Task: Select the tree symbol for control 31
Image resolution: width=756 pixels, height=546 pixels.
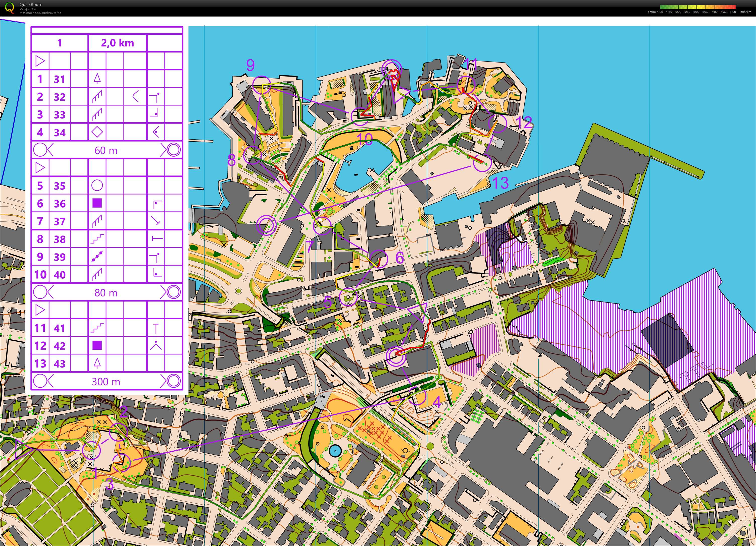Action: tap(97, 79)
